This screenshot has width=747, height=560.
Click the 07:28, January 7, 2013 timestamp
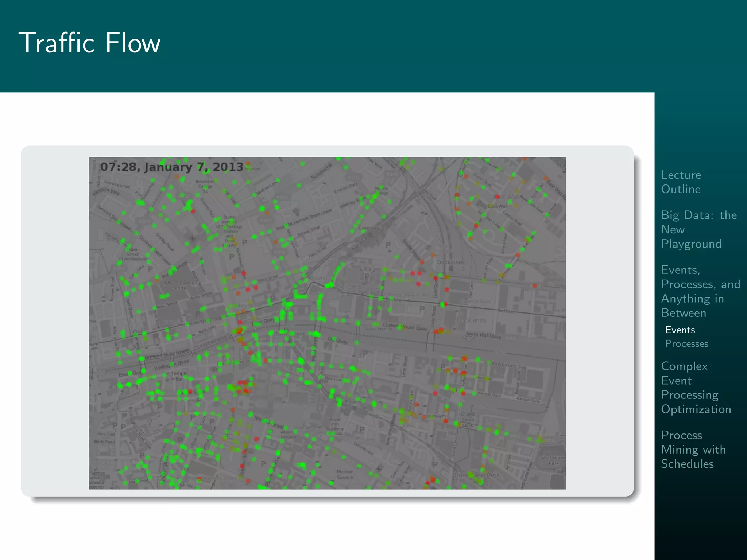tap(171, 167)
